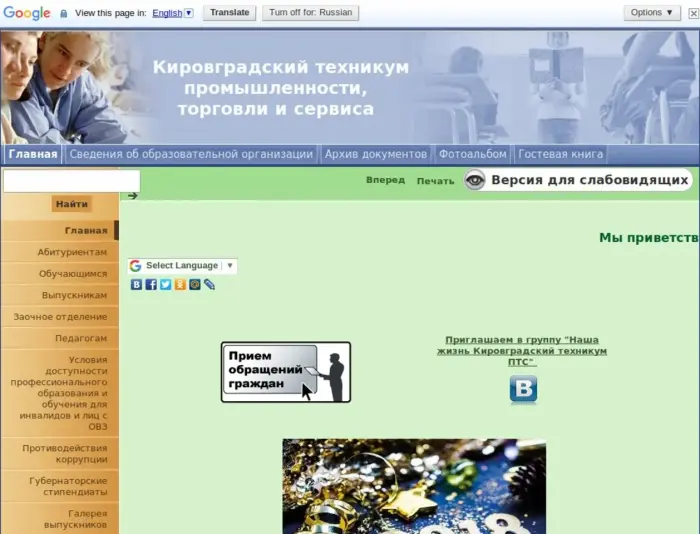Open the translate bar Options dropdown
This screenshot has width=700, height=534.
tap(652, 13)
